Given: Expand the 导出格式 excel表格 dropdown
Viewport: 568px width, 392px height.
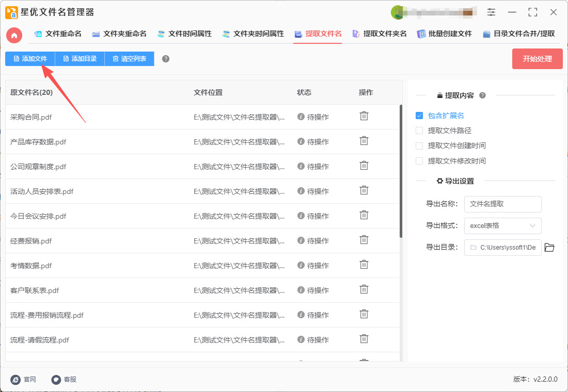Looking at the screenshot, I should [502, 226].
